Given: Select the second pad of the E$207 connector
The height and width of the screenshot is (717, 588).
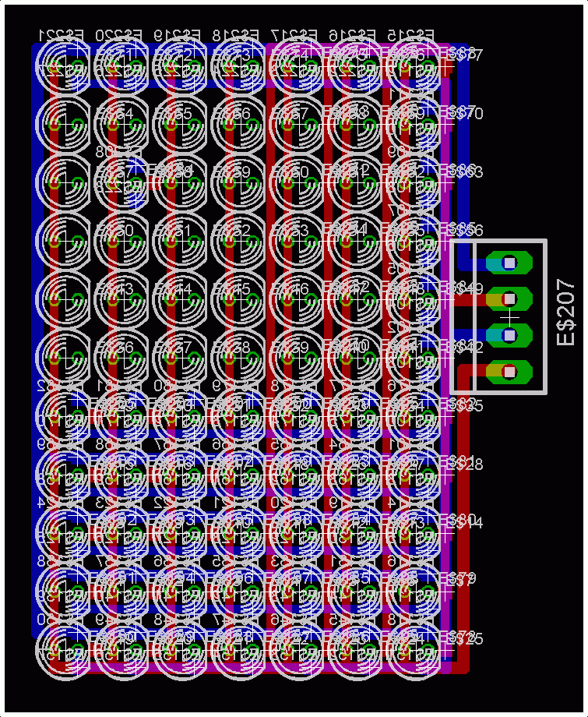Looking at the screenshot, I should pyautogui.click(x=509, y=298).
